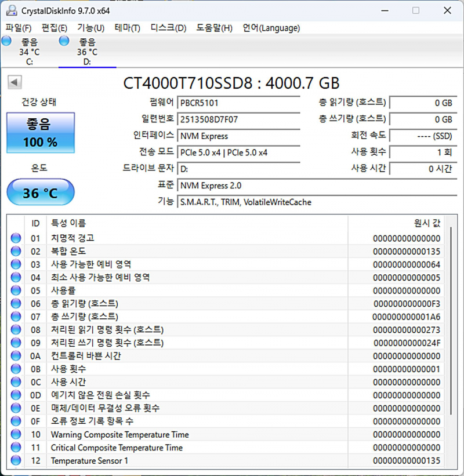Click the features field S.M.A.R.T., TRIM
Image resolution: width=464 pixels, height=476 pixels.
click(x=317, y=202)
